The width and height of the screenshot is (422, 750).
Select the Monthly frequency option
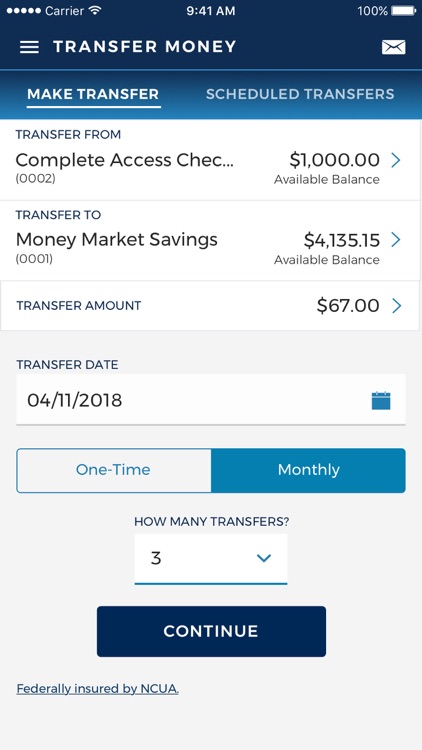pos(309,470)
